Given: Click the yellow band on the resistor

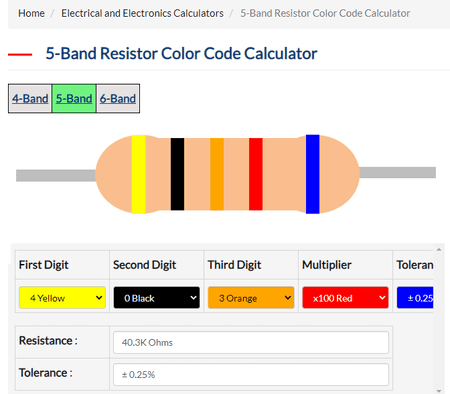Looking at the screenshot, I should tap(138, 174).
